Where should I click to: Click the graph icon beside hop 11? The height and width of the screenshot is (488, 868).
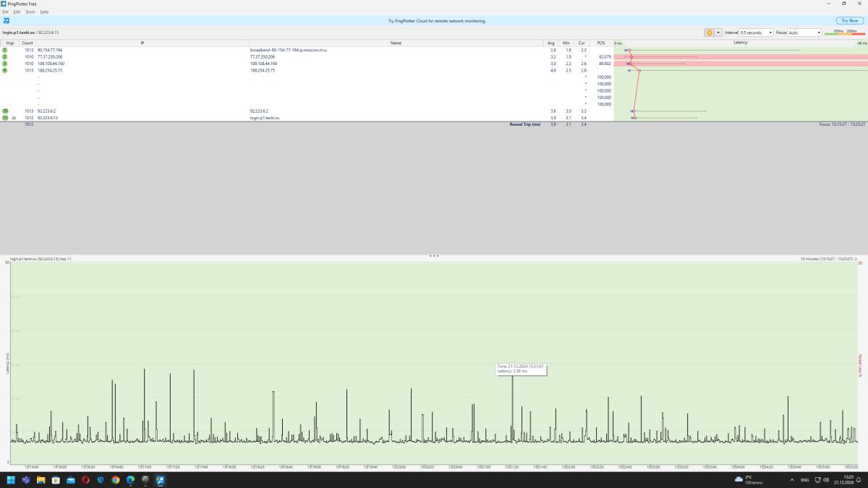(14, 117)
